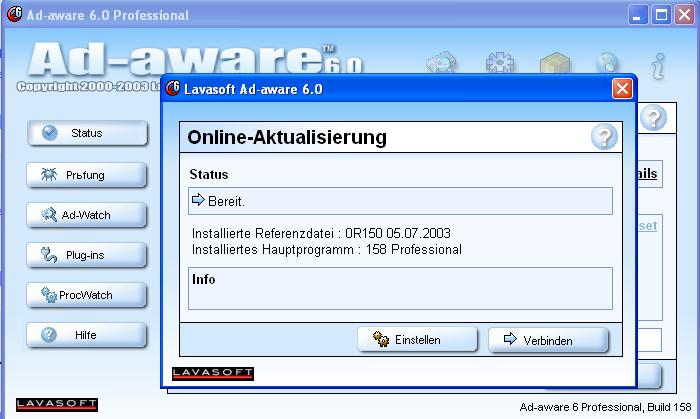Click the Lavasoft logo in the main window
Screen dimensions: 700x419
57,405
